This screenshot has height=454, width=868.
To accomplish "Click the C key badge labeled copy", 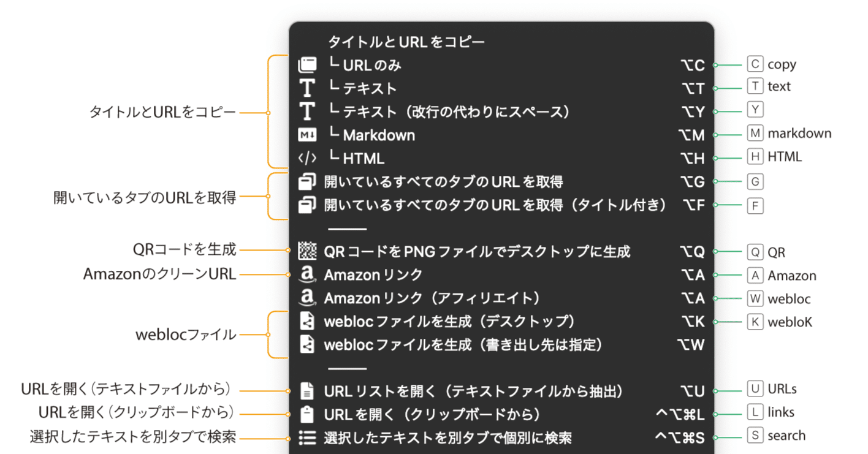I will point(755,64).
